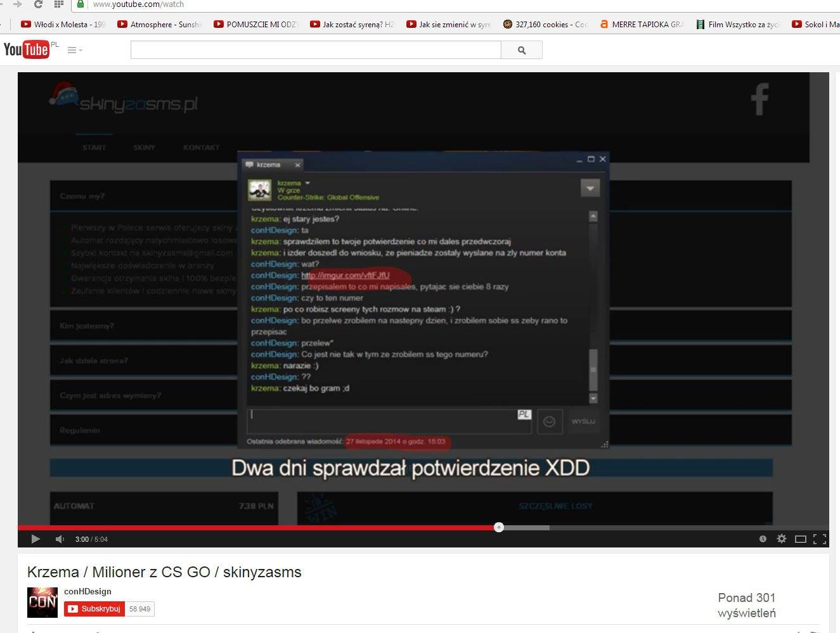Open the Atmosphere - Sunshine bookmark
The width and height of the screenshot is (840, 633).
(x=160, y=25)
